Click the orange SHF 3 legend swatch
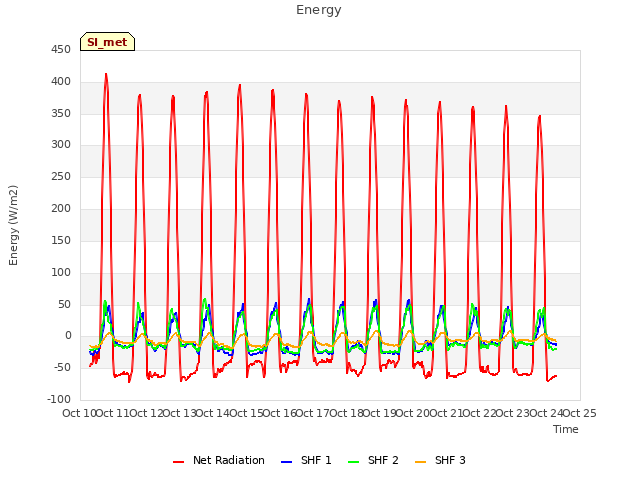 point(420,462)
